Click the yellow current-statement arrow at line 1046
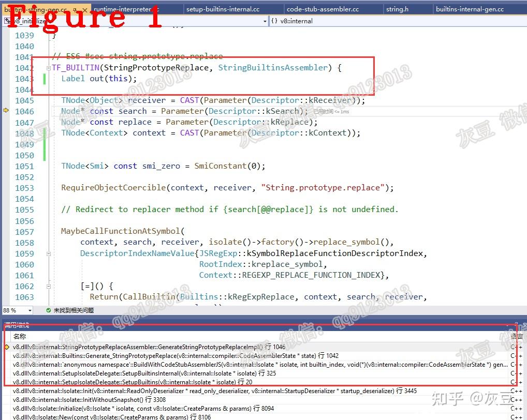This screenshot has width=527, height=420. coord(6,111)
